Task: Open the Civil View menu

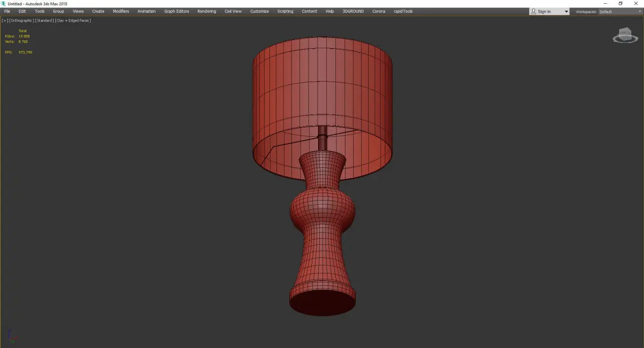Action: (x=233, y=11)
